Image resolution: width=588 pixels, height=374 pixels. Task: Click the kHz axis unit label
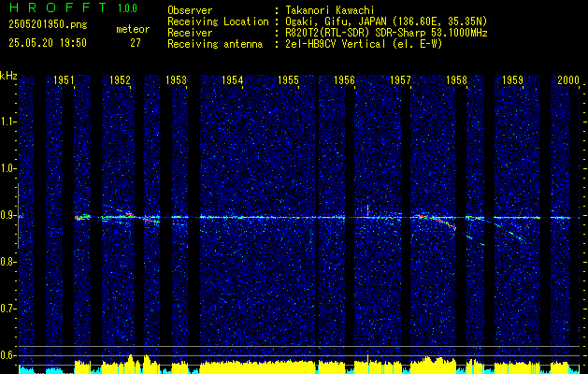(8, 76)
